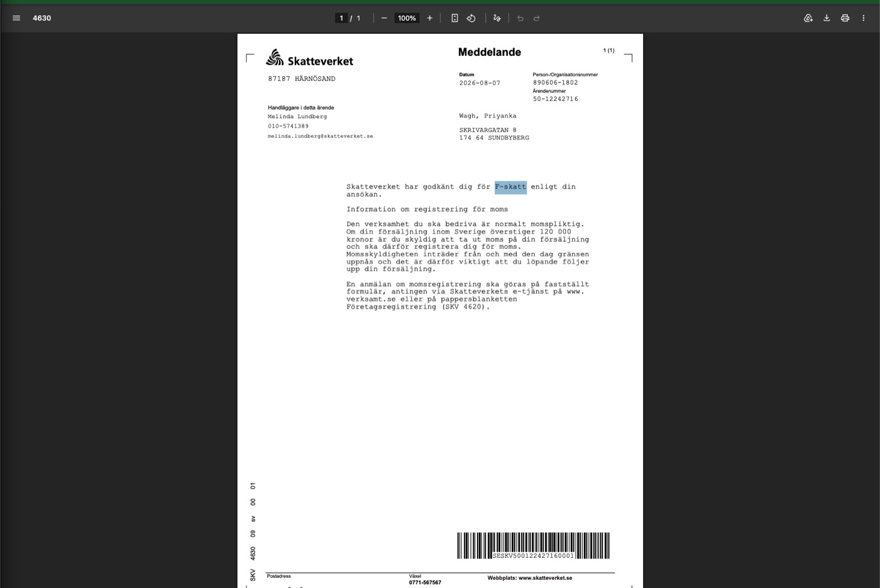Click the Postadress footer label
Viewport: 880px width, 588px height.
click(x=278, y=576)
